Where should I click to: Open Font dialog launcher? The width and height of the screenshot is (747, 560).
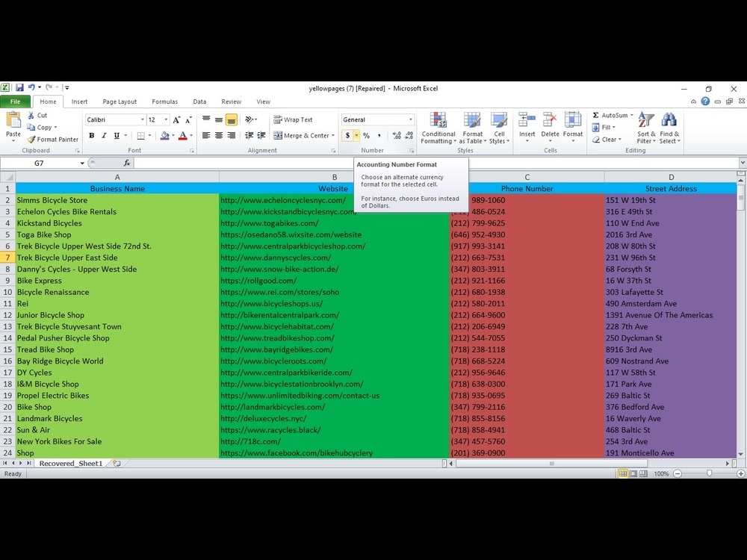[x=192, y=151]
